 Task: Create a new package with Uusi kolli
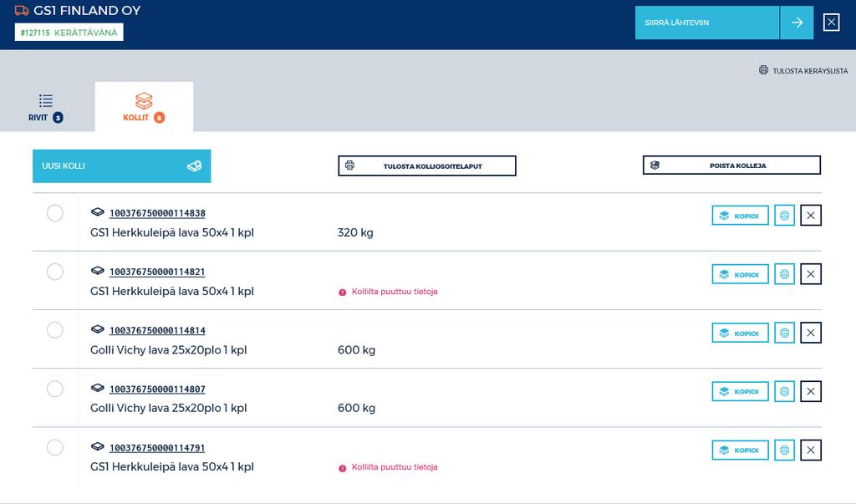(x=122, y=166)
